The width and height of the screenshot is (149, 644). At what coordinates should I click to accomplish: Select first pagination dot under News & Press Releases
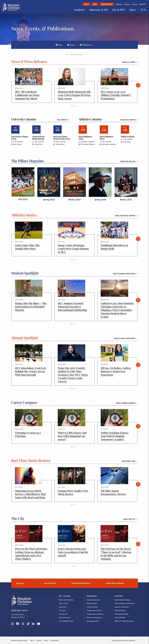pos(72,106)
